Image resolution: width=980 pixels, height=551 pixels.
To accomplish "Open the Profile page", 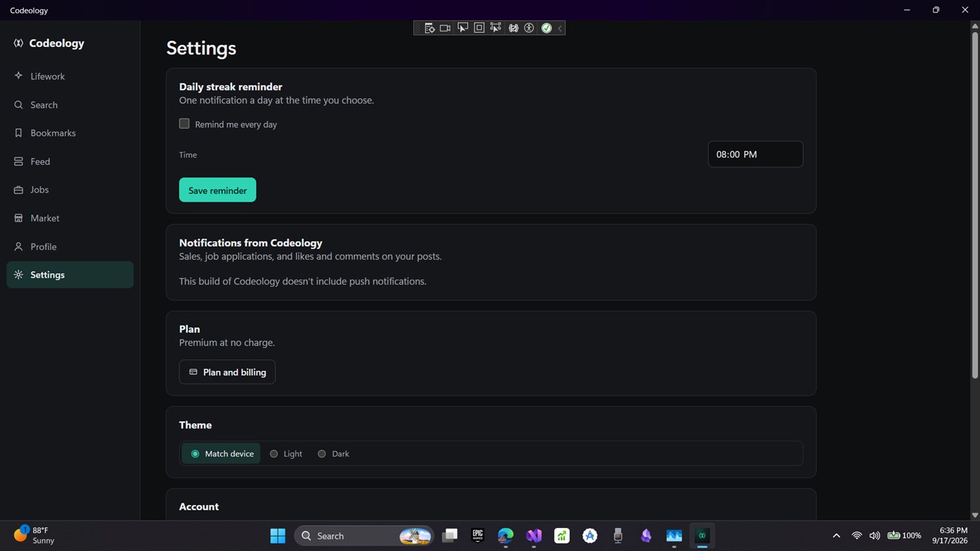I will coord(70,246).
